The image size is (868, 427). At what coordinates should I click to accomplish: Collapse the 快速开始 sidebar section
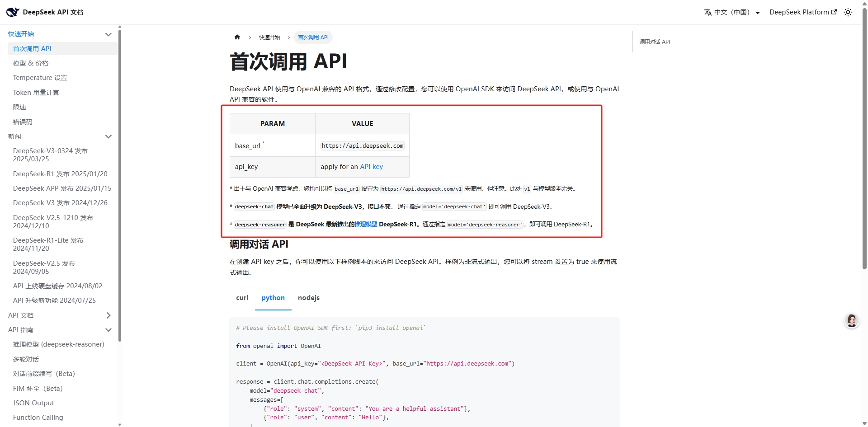108,34
